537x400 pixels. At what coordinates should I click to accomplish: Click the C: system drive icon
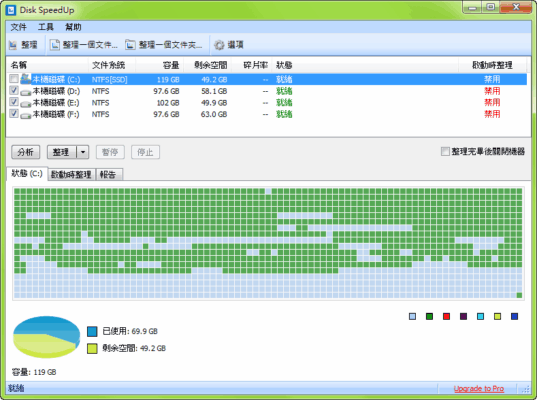(26, 79)
